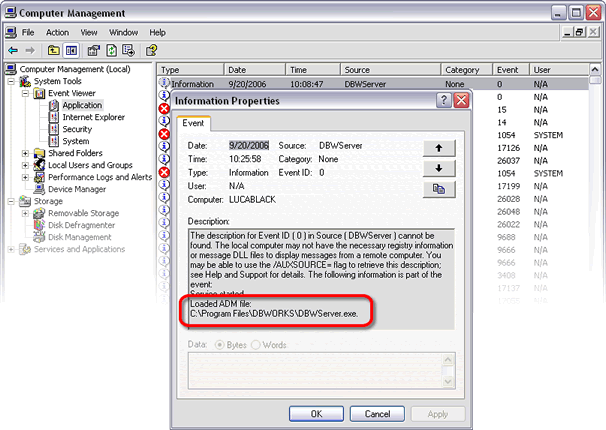Open Disk Defragmenter in the tree
Viewport: 606px width, 430px height.
click(x=82, y=225)
